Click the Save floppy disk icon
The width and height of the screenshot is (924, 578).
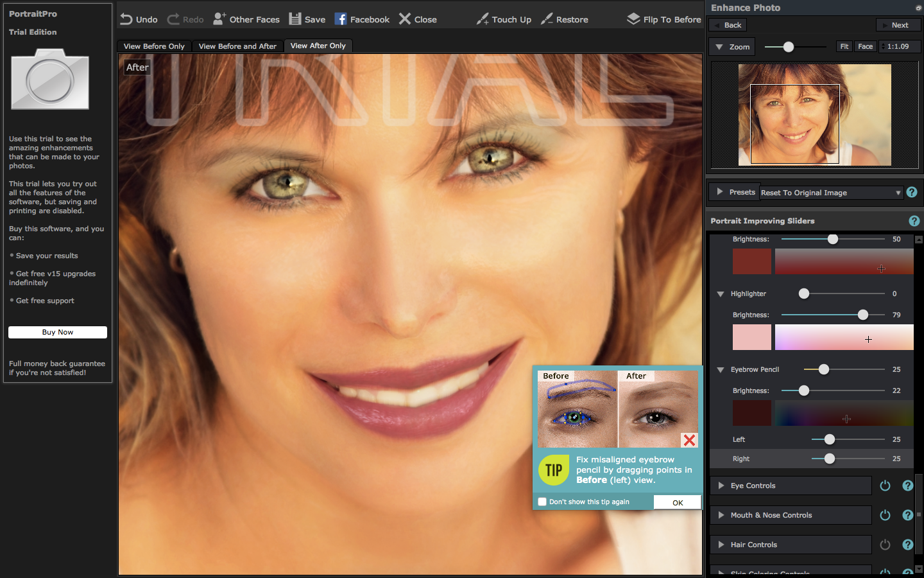click(x=295, y=19)
